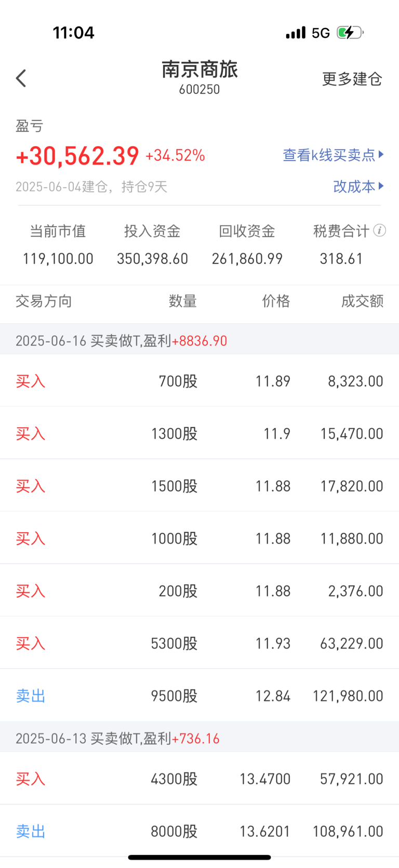
Task: Open the 700股 buy at 11.89 row
Action: tap(199, 381)
